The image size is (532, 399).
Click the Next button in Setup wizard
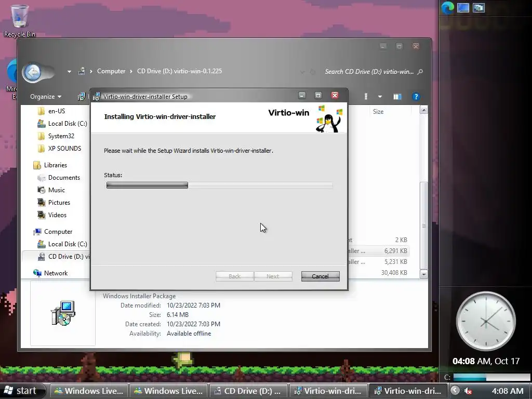[273, 276]
